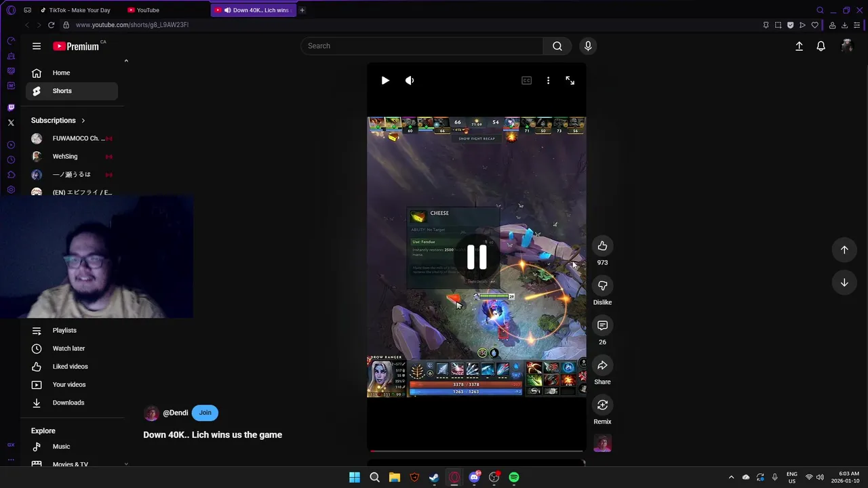The height and width of the screenshot is (488, 868).
Task: Click the YouTube search field
Action: click(x=422, y=46)
